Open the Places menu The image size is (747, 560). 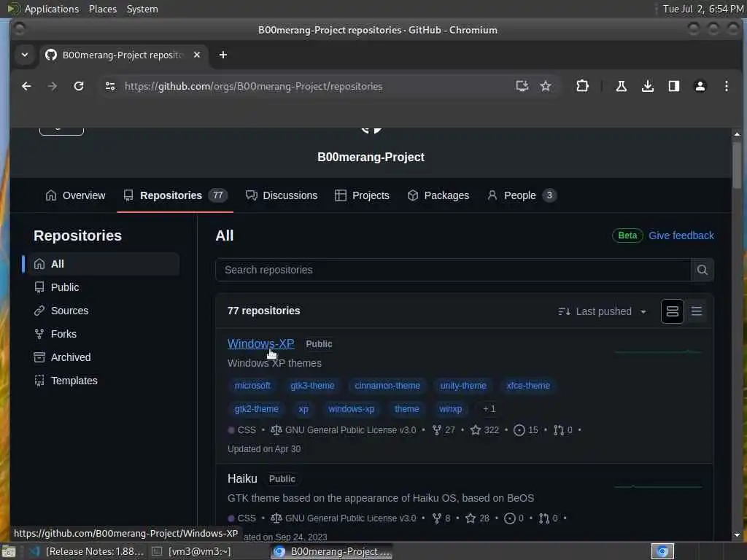coord(102,9)
